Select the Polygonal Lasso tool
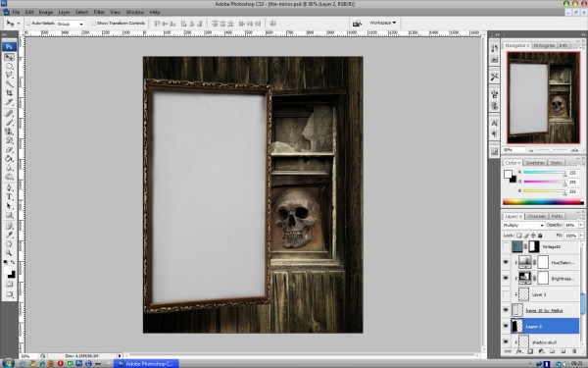The height and width of the screenshot is (368, 588). [9, 76]
